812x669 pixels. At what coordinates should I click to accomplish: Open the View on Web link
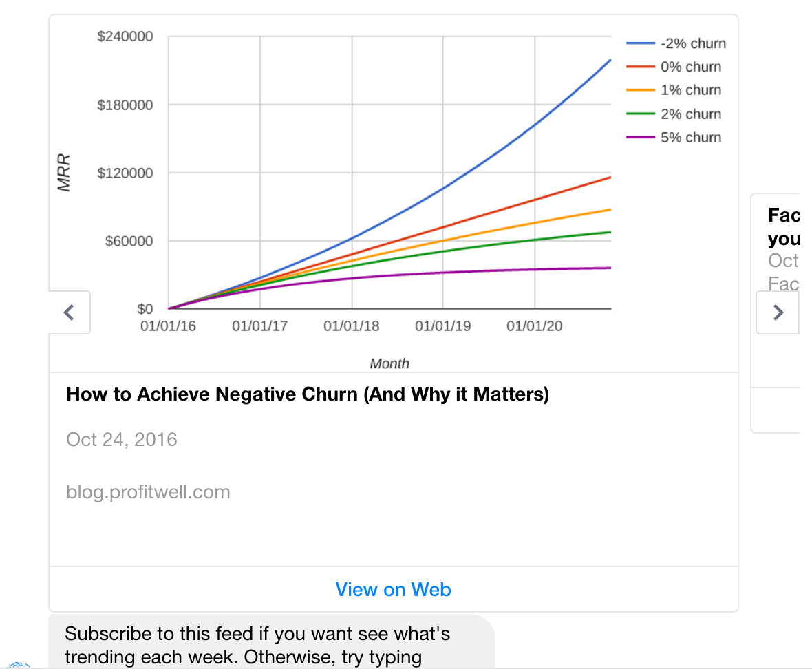coord(394,589)
